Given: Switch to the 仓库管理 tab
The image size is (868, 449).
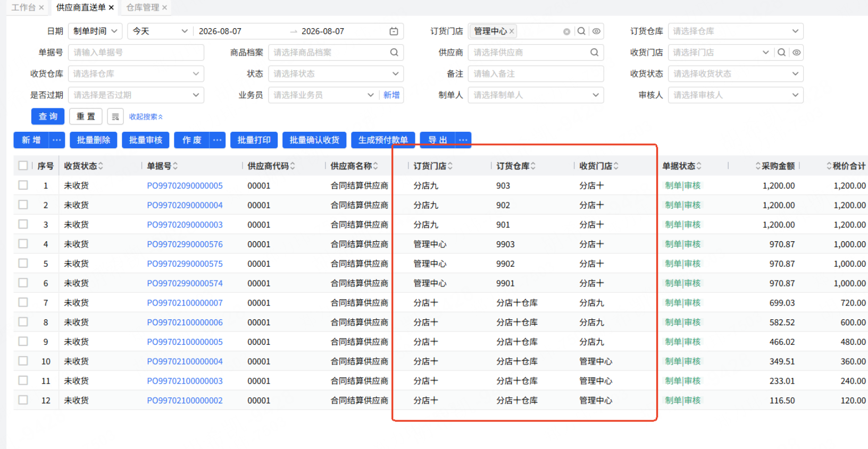Looking at the screenshot, I should pos(143,7).
